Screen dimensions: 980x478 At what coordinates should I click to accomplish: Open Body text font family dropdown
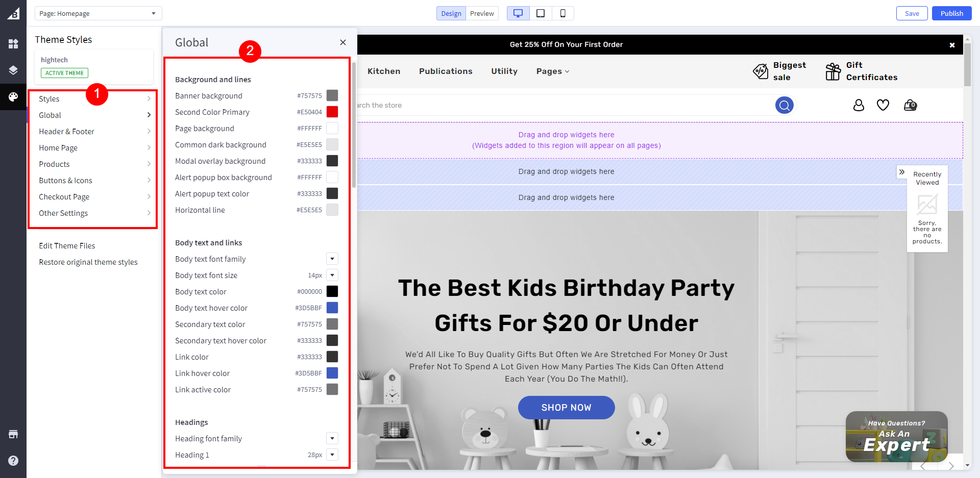[x=332, y=259]
